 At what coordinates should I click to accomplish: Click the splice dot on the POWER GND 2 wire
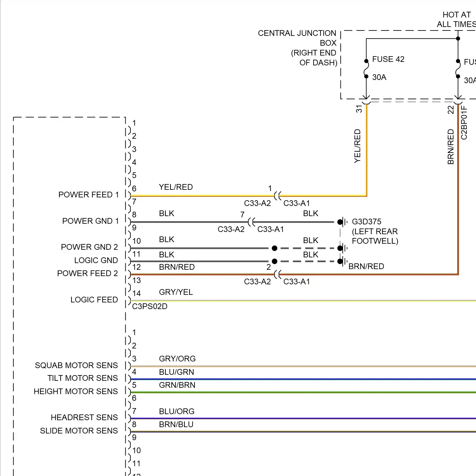(274, 248)
